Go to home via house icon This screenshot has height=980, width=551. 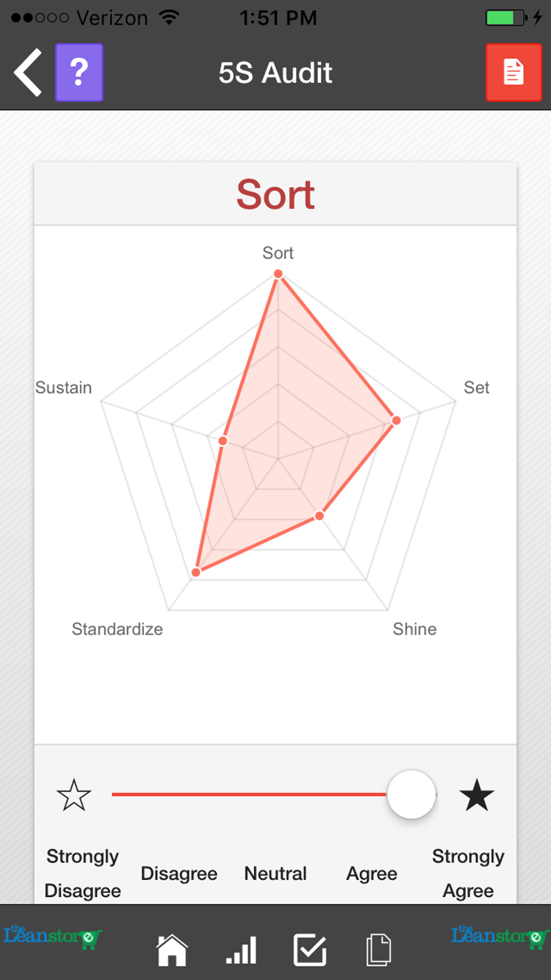(x=172, y=950)
